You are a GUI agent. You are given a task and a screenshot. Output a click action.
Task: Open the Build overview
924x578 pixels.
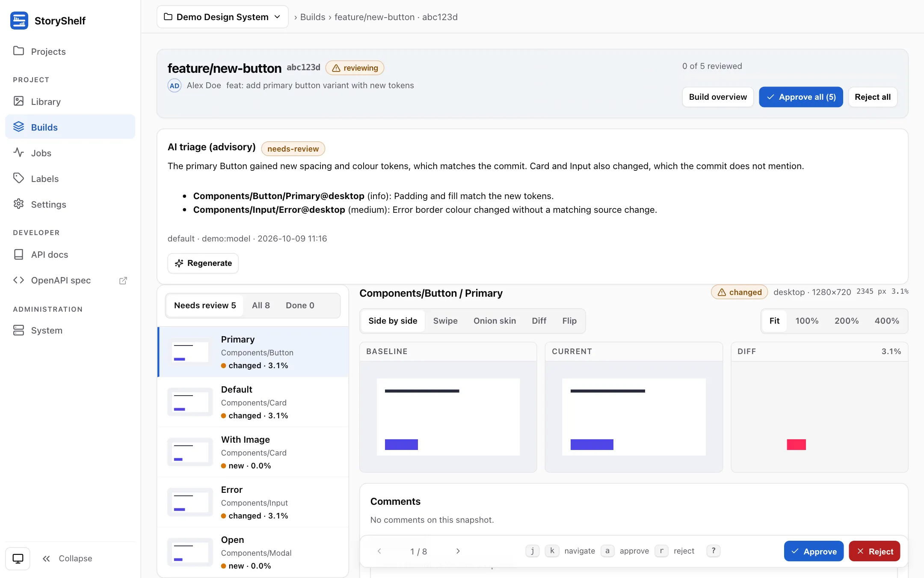point(718,97)
